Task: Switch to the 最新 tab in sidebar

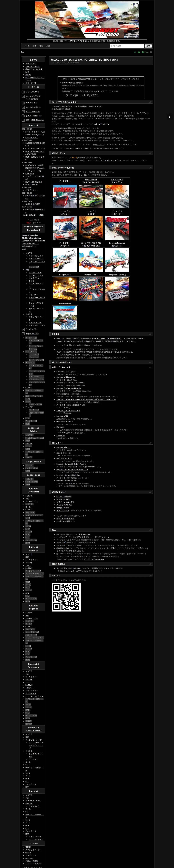Action: [x=41, y=215]
